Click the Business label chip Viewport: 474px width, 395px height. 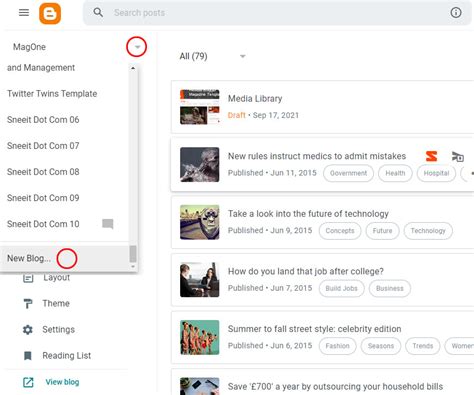coord(390,289)
